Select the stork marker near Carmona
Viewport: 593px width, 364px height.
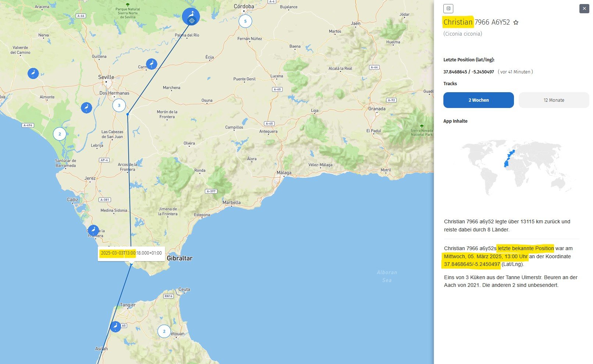click(151, 64)
